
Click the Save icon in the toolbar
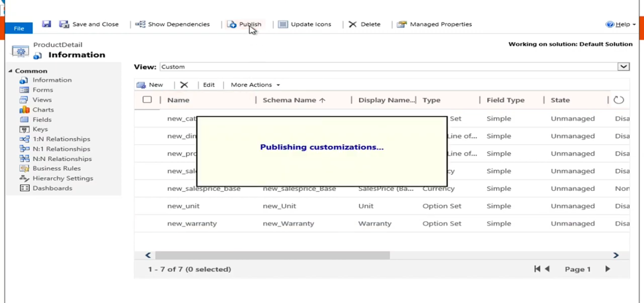[46, 24]
